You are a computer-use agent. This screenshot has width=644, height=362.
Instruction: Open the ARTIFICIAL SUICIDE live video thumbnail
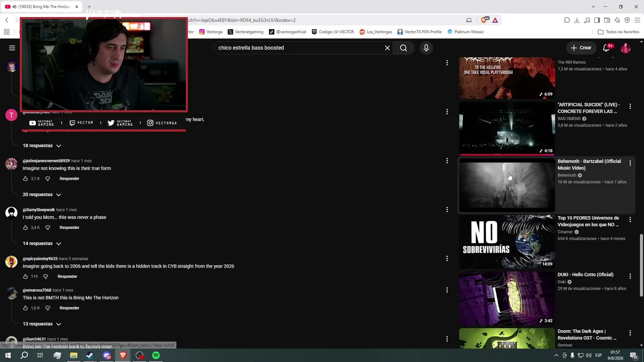click(507, 128)
